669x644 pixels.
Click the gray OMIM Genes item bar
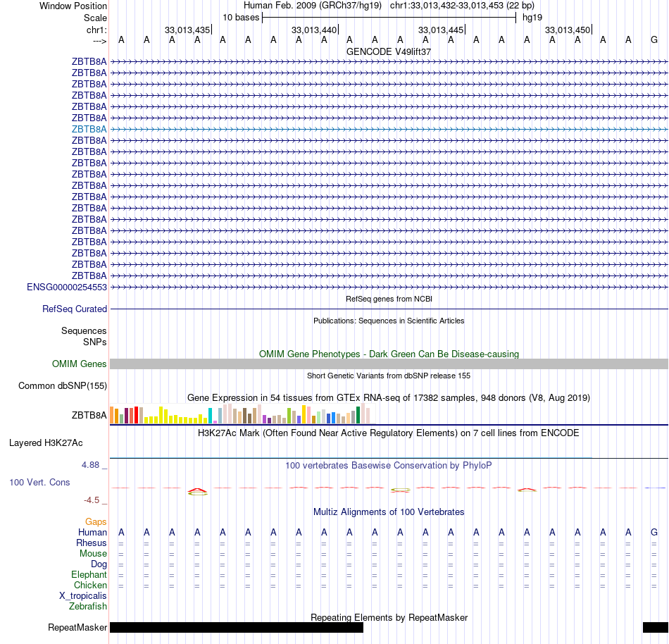click(x=389, y=364)
